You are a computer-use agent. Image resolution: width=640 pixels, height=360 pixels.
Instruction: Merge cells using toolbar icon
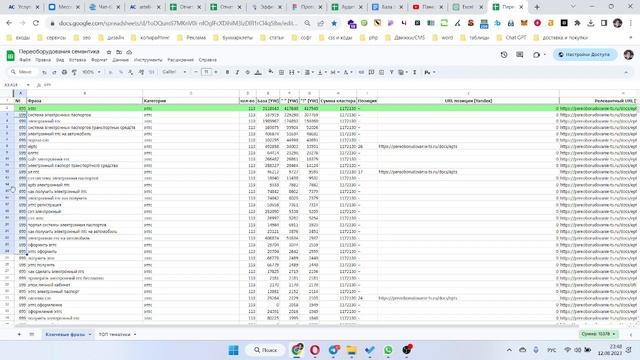[x=291, y=72]
